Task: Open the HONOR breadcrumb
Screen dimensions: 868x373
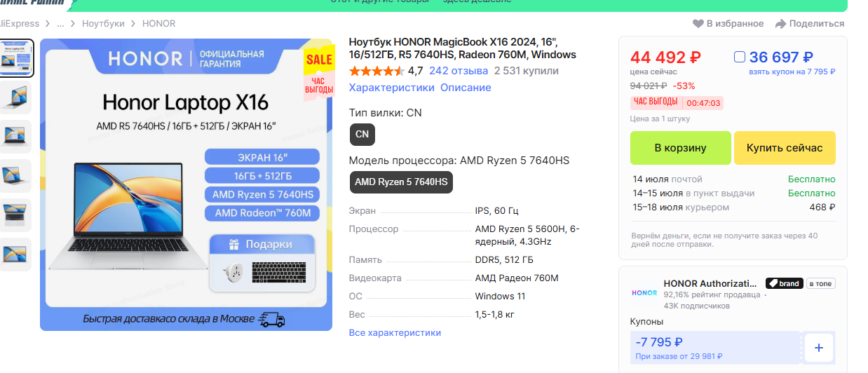Action: (158, 24)
